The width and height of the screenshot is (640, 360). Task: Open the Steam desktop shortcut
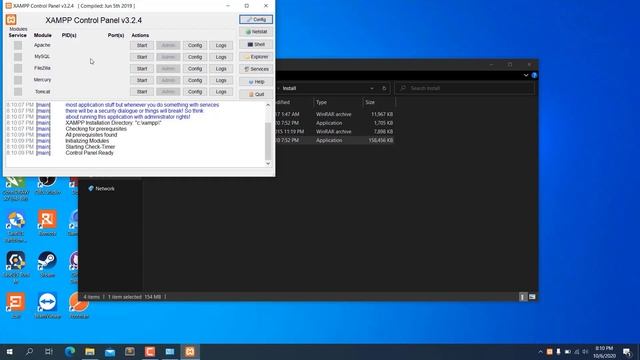pyautogui.click(x=47, y=264)
